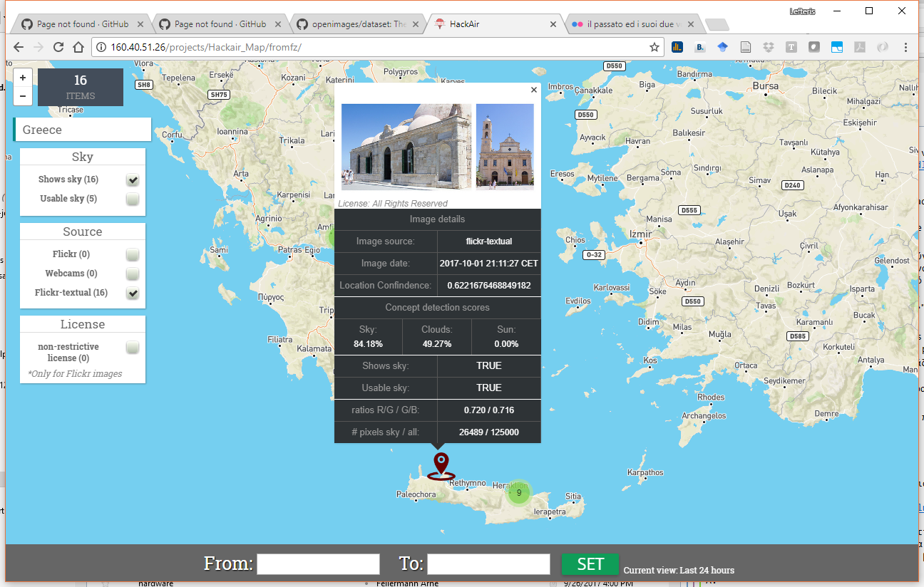Image resolution: width=924 pixels, height=587 pixels.
Task: Click the grey 'T' extension icon
Action: coord(791,47)
